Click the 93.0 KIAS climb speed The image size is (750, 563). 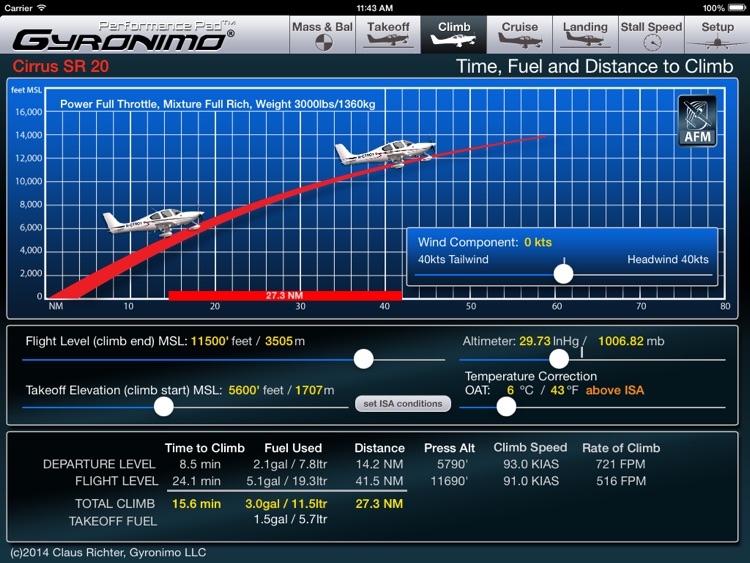click(531, 464)
